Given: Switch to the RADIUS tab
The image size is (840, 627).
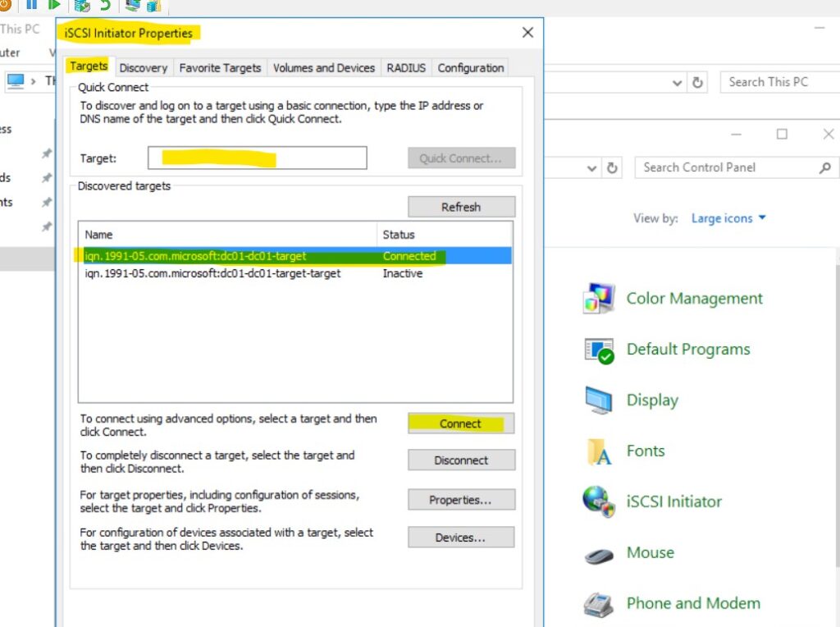Looking at the screenshot, I should point(406,68).
